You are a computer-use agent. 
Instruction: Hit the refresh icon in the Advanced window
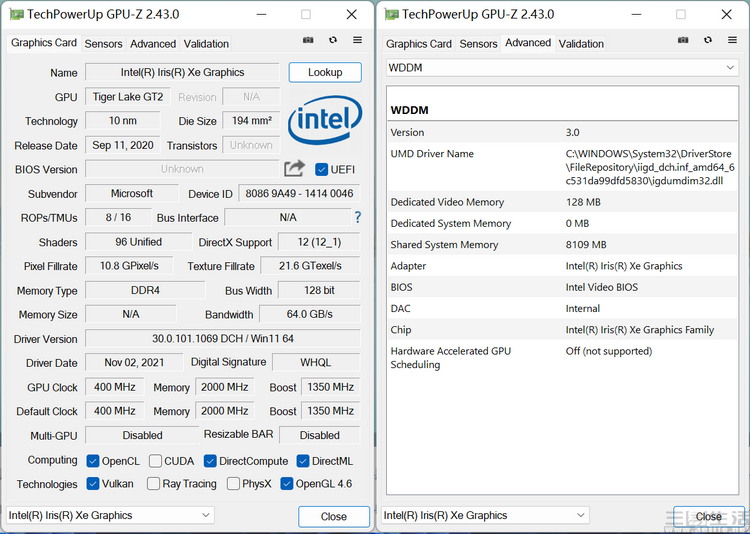707,41
